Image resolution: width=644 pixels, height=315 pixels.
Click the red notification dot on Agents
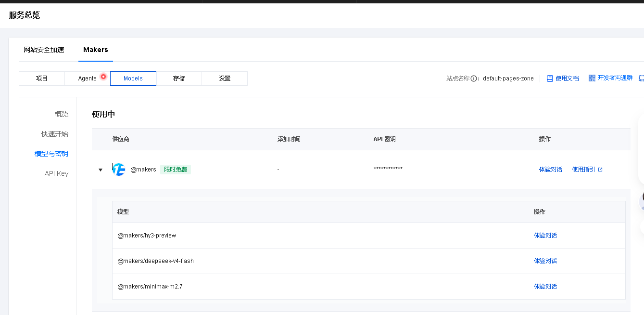pyautogui.click(x=103, y=77)
